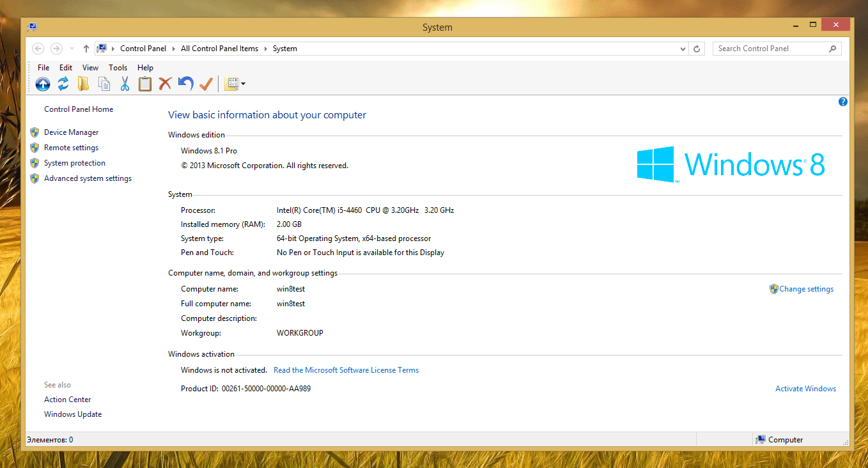
Task: Click the computer icon in address bar
Action: pyautogui.click(x=102, y=49)
